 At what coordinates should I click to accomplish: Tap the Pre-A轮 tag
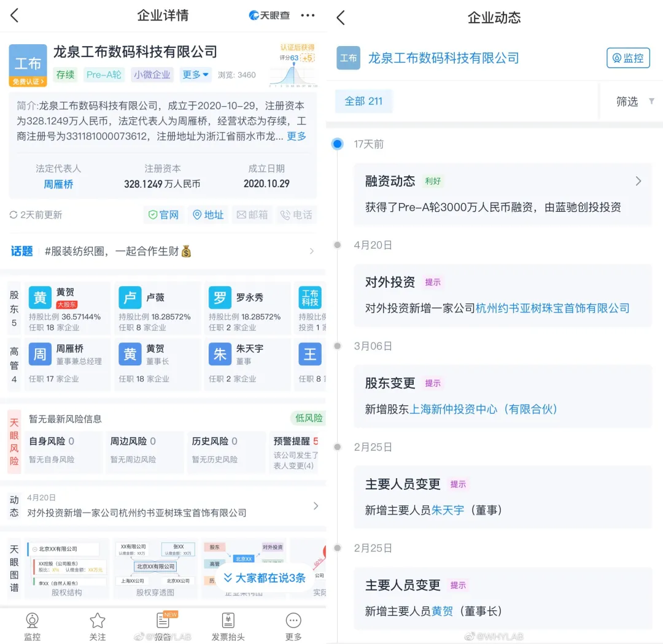pyautogui.click(x=104, y=75)
